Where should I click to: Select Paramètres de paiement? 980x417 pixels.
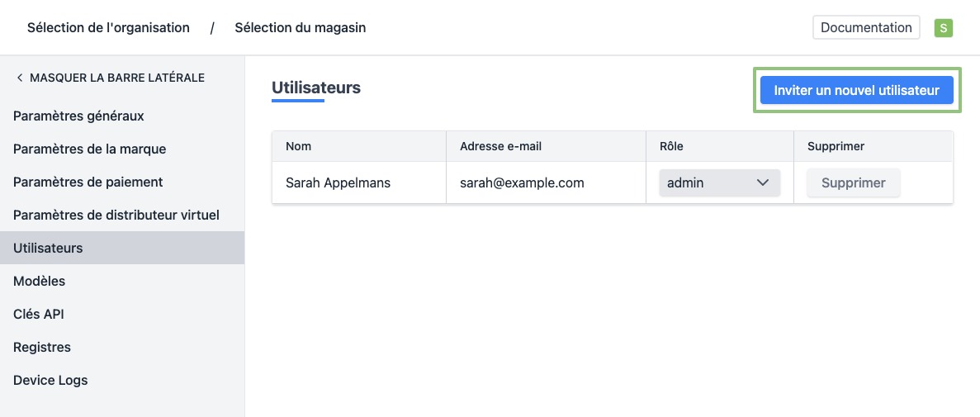coord(88,182)
